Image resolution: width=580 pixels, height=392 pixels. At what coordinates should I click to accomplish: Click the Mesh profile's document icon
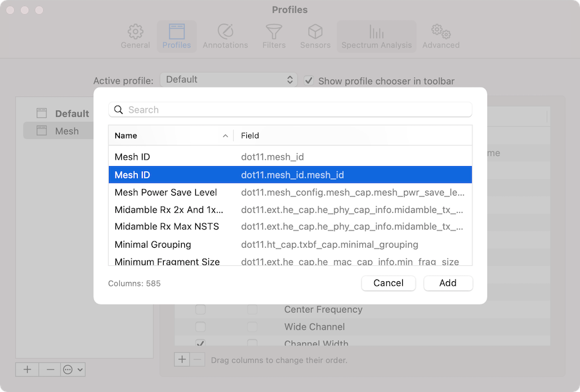coord(41,130)
